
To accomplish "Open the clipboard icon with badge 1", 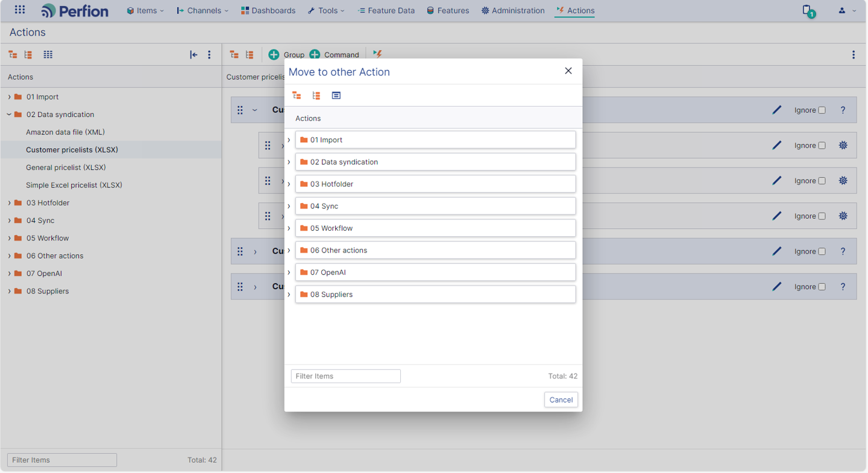I will (807, 10).
